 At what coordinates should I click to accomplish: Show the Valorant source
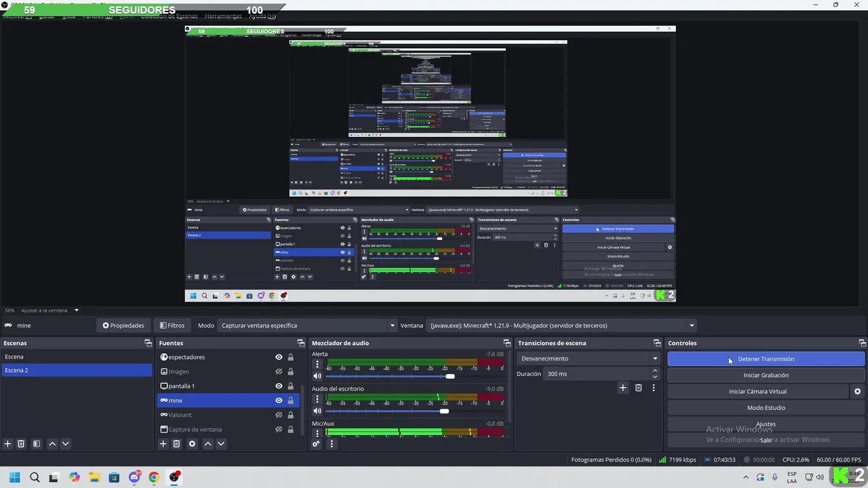(x=279, y=415)
